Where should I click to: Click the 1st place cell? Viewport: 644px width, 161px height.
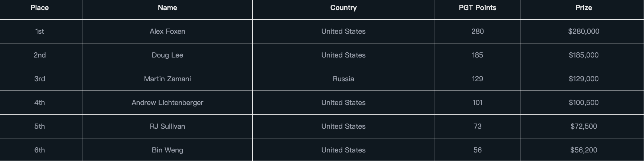40,32
